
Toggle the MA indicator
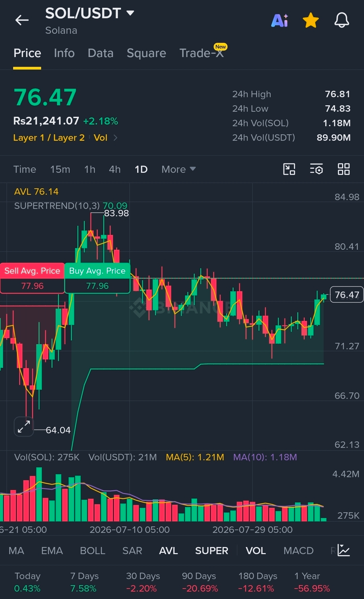[x=16, y=551]
